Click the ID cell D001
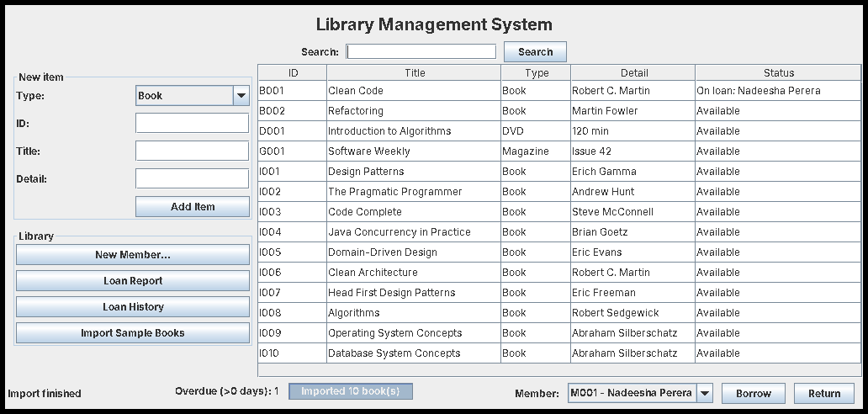This screenshot has width=868, height=414. point(293,130)
